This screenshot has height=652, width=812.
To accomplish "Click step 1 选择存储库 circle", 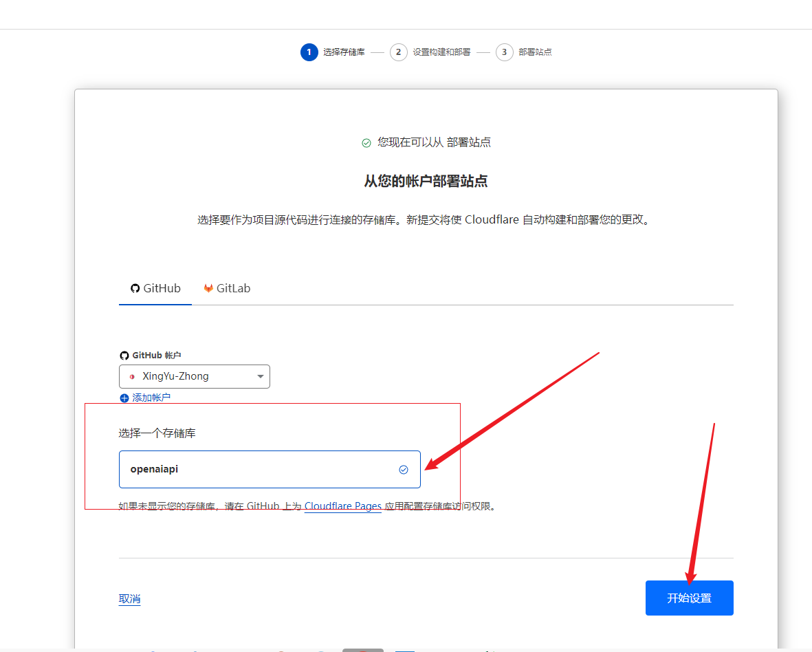I will pyautogui.click(x=309, y=52).
